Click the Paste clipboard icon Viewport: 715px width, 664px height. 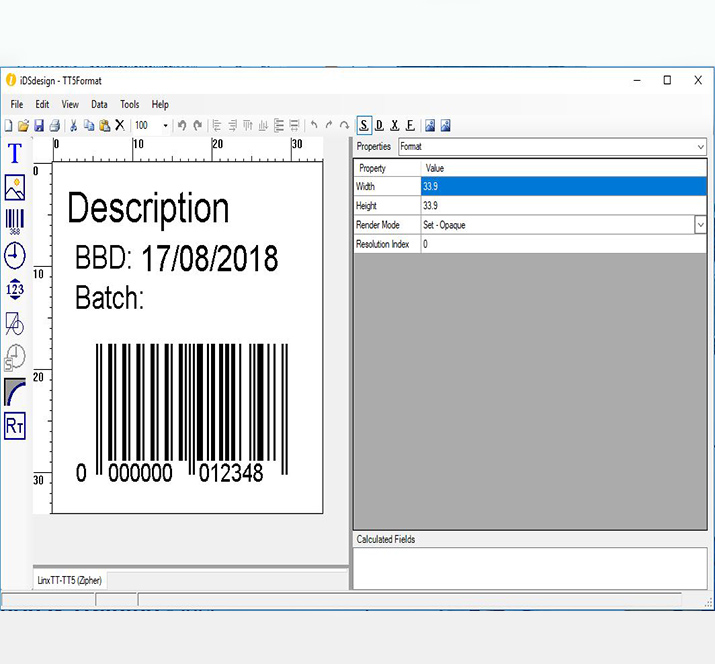(x=105, y=125)
